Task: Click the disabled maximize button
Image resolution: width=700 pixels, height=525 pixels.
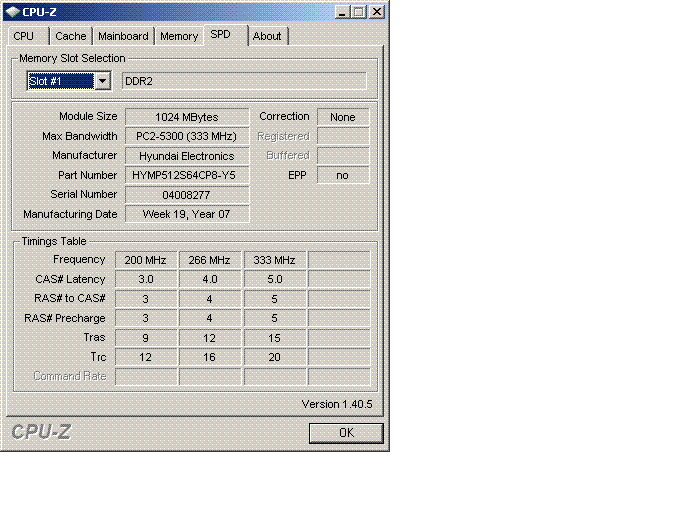Action: (x=358, y=12)
